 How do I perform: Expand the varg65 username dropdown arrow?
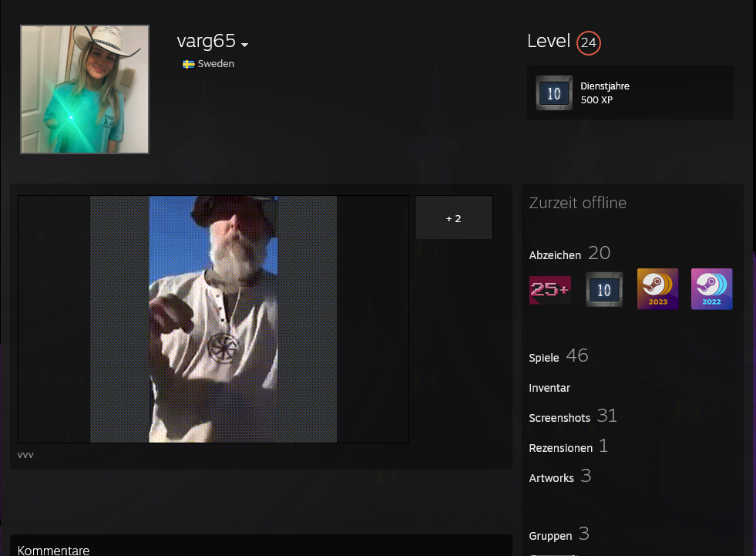[x=244, y=45]
